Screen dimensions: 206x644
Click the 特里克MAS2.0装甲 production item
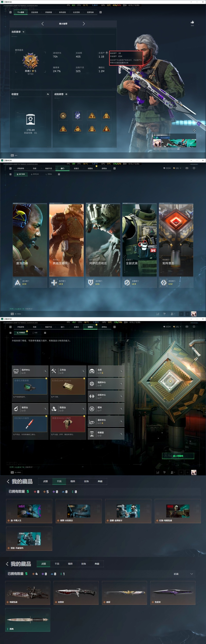[x=68, y=424]
